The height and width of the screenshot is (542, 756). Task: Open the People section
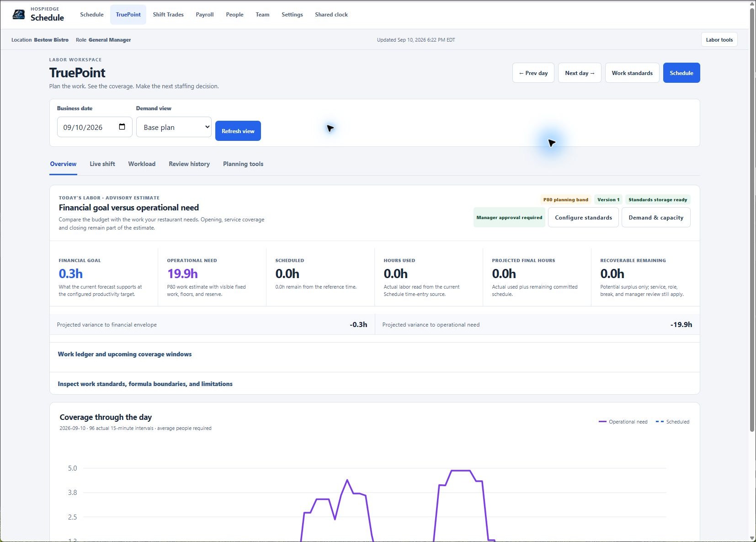pos(234,15)
